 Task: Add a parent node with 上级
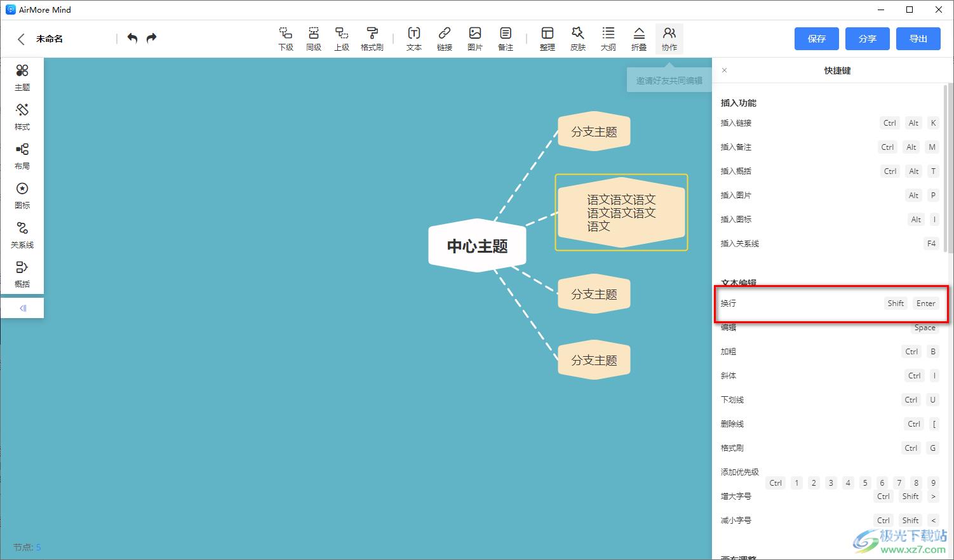click(342, 39)
